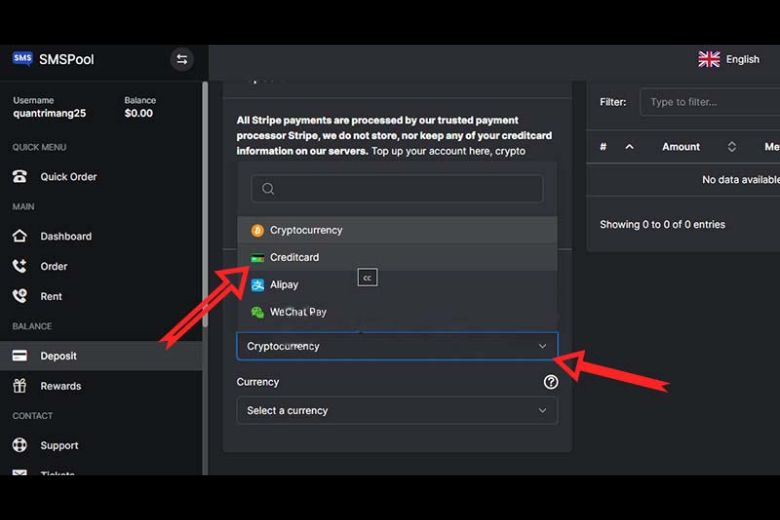Click the Type to filter field
This screenshot has width=780, height=520.
710,102
